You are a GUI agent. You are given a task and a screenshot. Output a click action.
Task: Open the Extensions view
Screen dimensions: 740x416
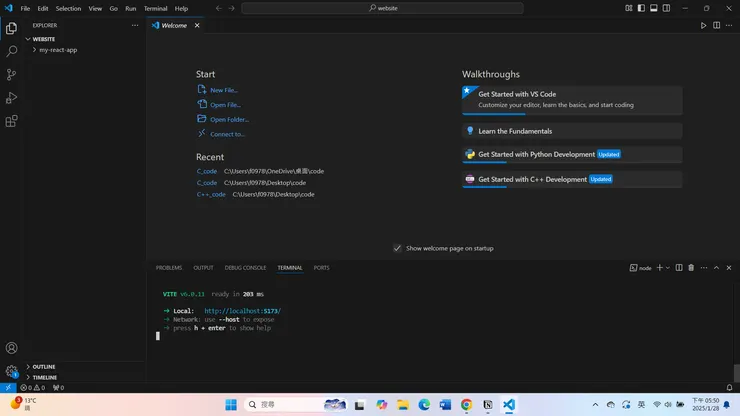11,121
